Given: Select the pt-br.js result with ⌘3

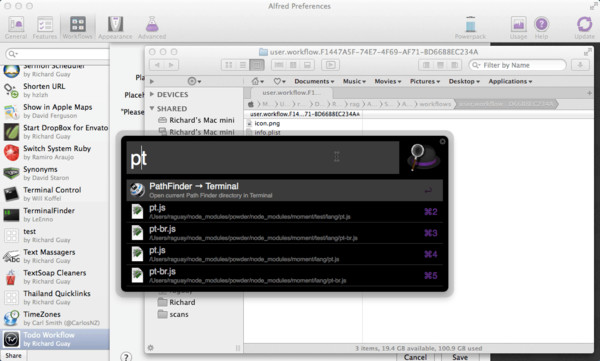Looking at the screenshot, I should point(285,233).
